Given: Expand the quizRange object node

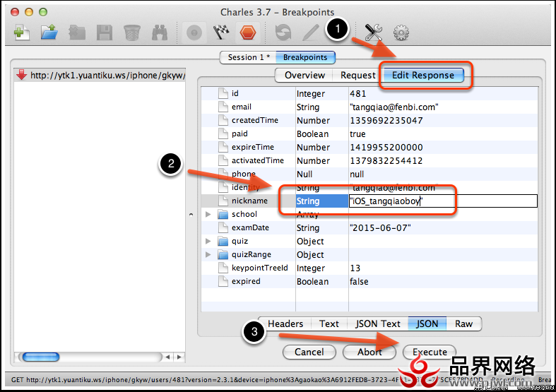Looking at the screenshot, I should 208,255.
